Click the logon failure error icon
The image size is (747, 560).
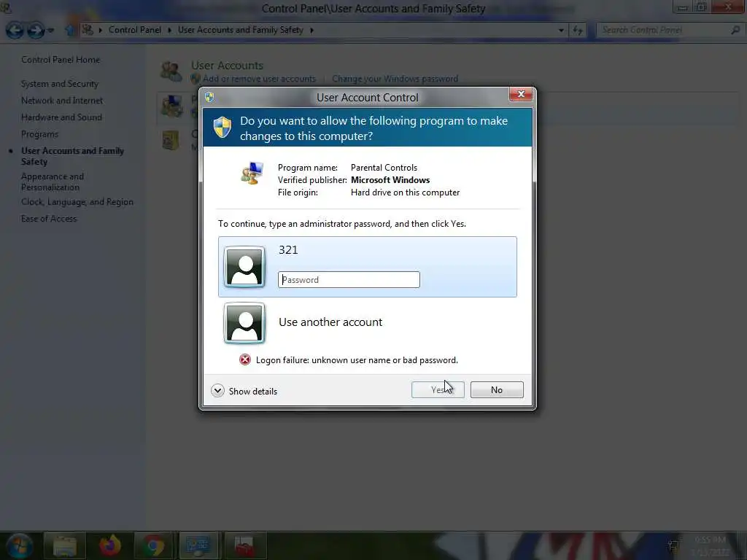pyautogui.click(x=245, y=359)
